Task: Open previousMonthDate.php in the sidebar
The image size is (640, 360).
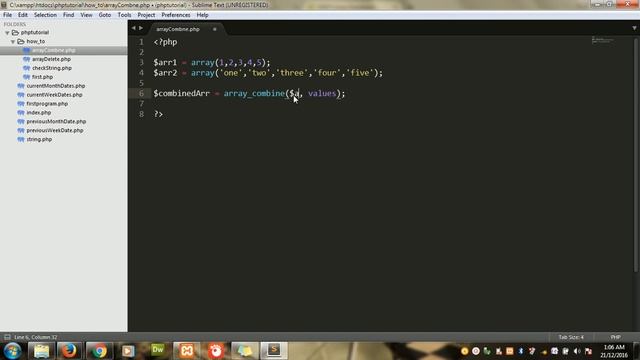Action: pyautogui.click(x=56, y=122)
